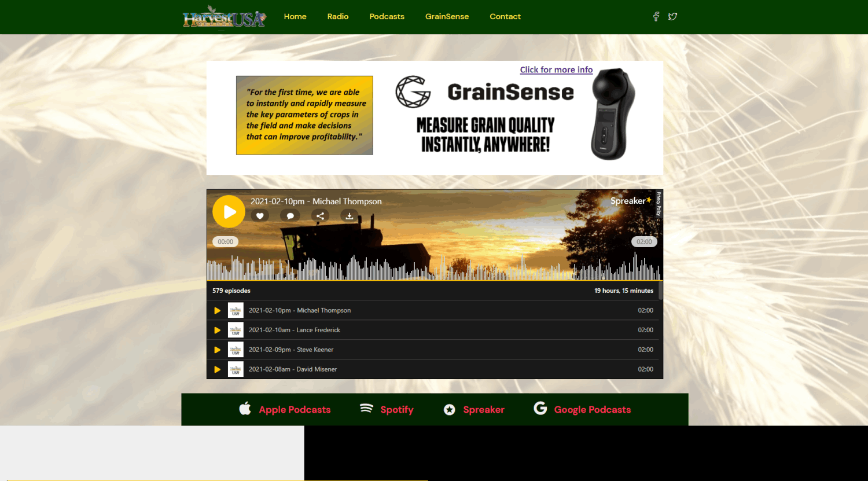Viewport: 868px width, 481px height.
Task: Play the David Misener episode
Action: [218, 369]
